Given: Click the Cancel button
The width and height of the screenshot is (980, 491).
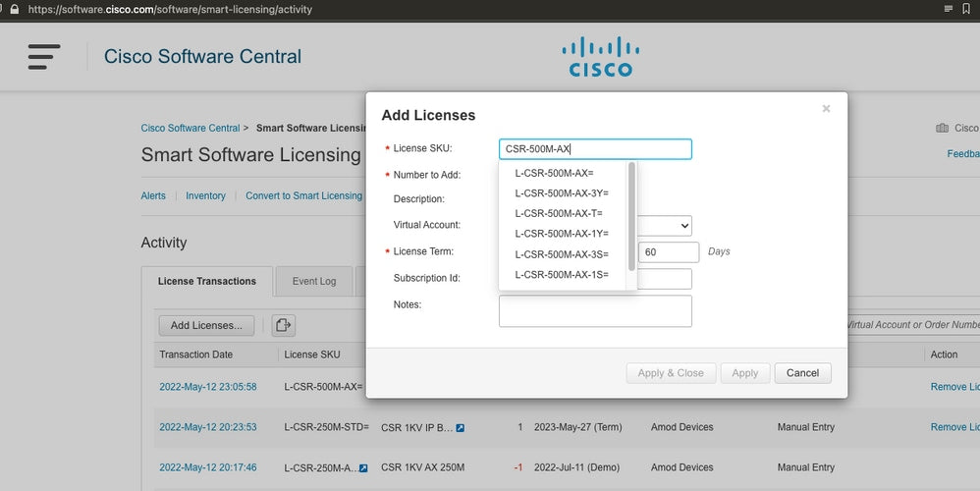Looking at the screenshot, I should [x=802, y=373].
